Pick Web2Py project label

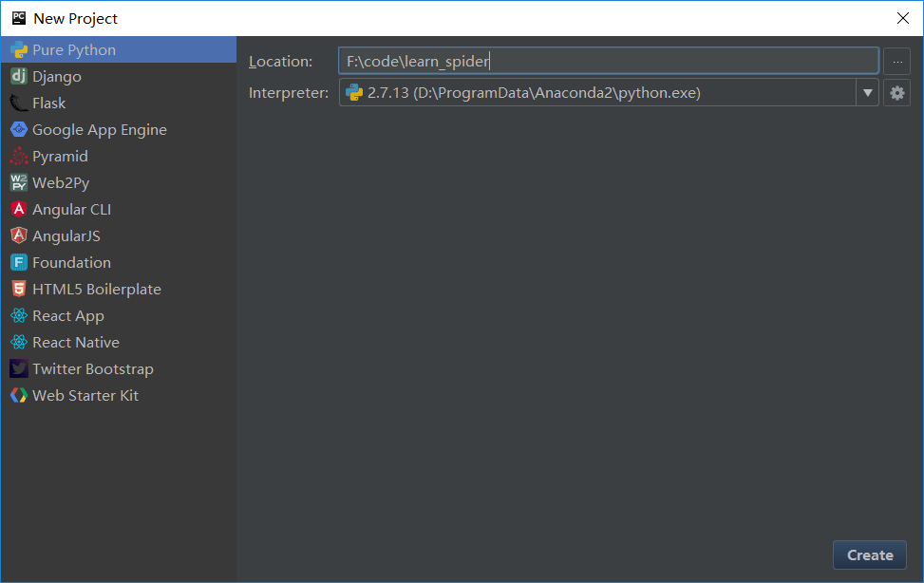point(61,183)
